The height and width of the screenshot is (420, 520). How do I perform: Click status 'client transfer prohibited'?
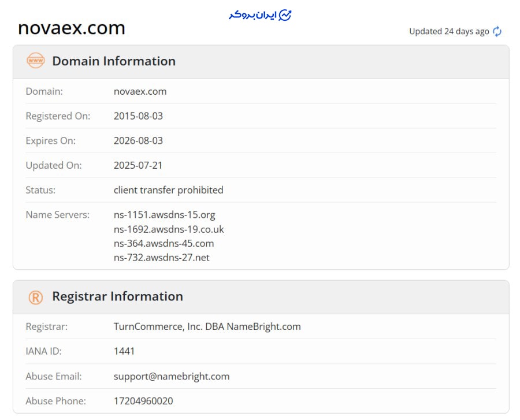point(169,190)
